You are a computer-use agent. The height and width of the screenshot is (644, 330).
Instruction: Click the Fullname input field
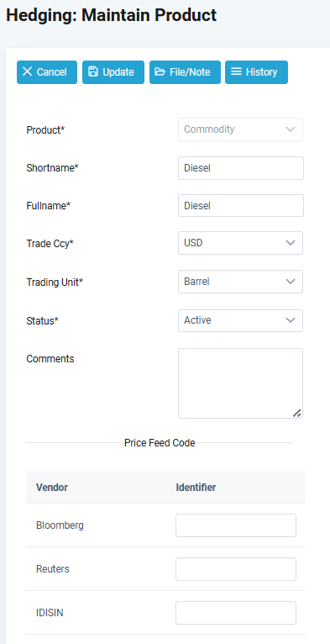(241, 205)
